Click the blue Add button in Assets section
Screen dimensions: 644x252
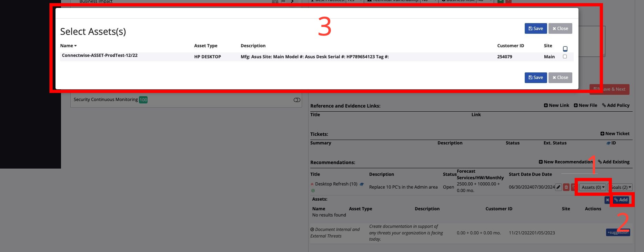click(621, 200)
